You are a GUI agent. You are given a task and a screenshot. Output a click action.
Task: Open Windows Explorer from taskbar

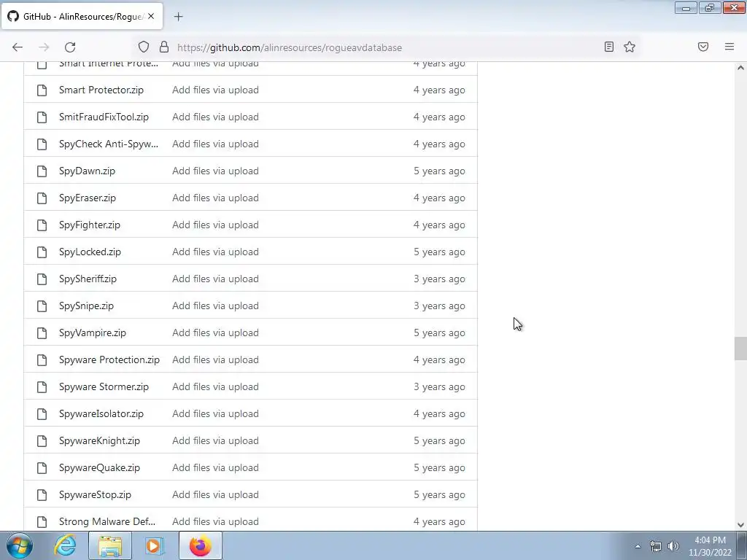point(110,545)
